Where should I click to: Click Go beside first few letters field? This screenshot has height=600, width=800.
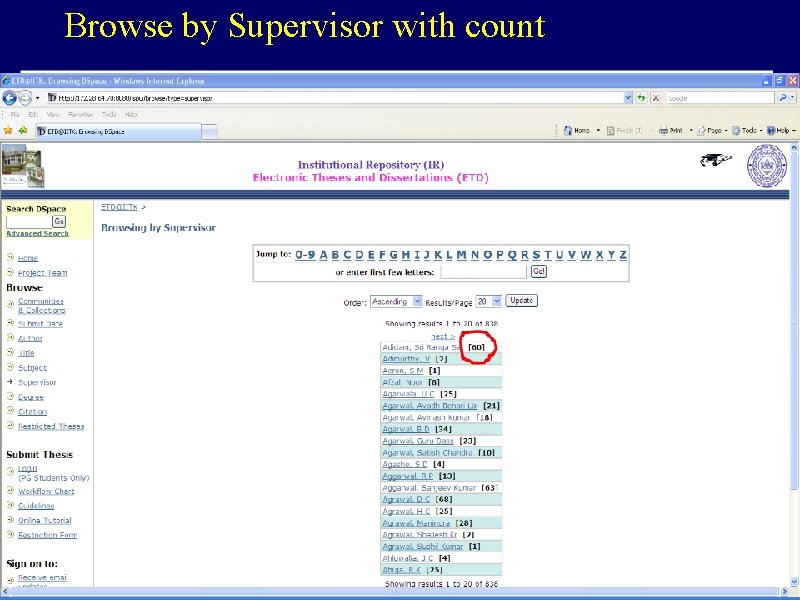point(539,271)
